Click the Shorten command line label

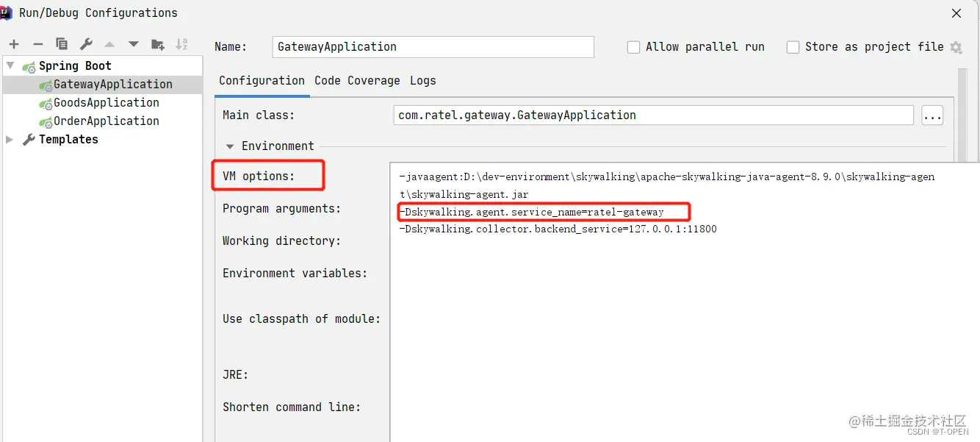click(x=292, y=407)
